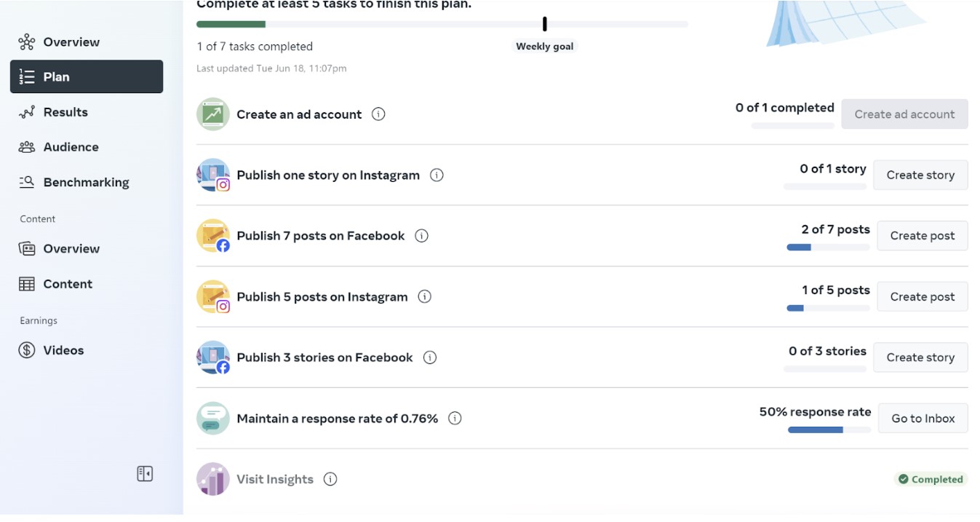Open Benchmarking via its magnifier icon
This screenshot has height=522, width=980.
pyautogui.click(x=27, y=182)
